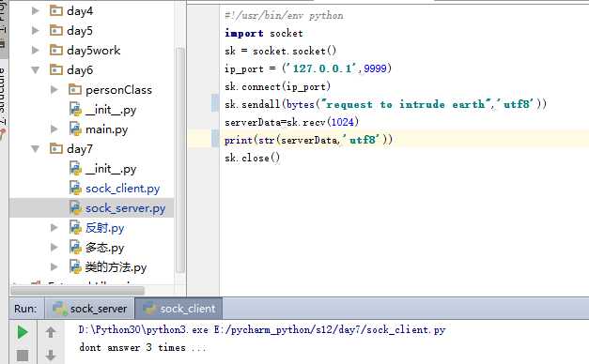Click the day7 folder icon

click(56, 149)
